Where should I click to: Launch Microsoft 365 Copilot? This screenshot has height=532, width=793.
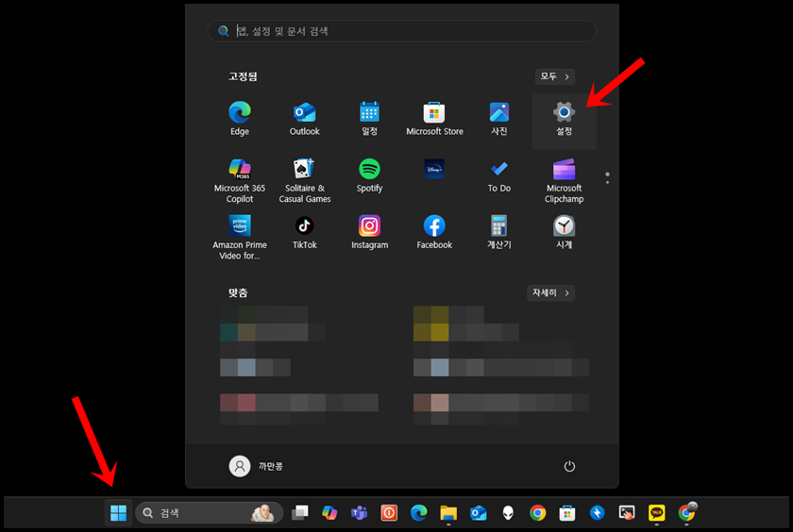(x=240, y=180)
